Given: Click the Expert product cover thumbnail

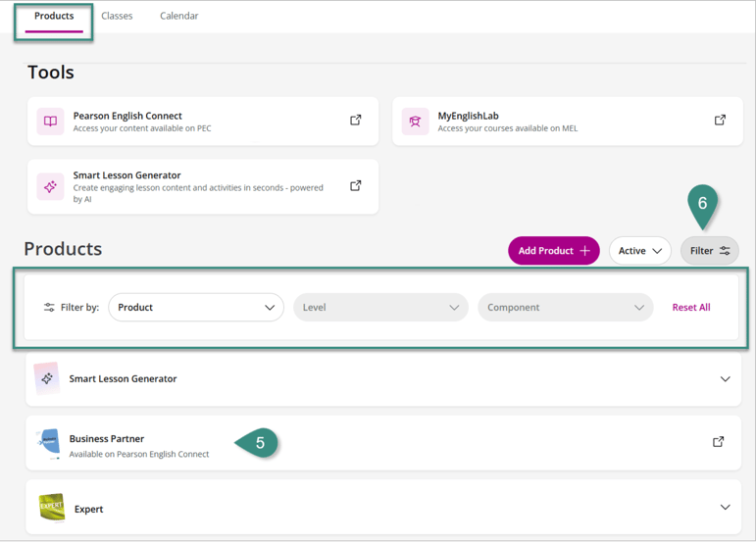Looking at the screenshot, I should click(x=51, y=508).
